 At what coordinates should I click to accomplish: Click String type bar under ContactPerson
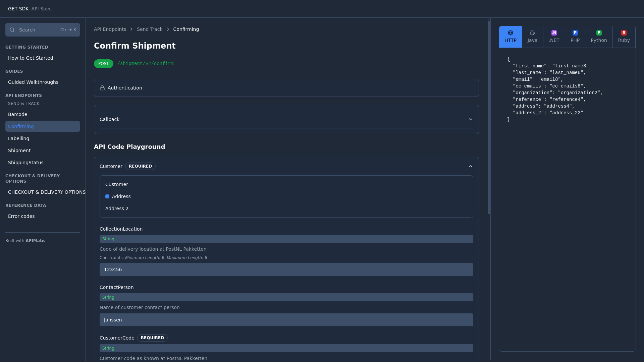pos(286,297)
